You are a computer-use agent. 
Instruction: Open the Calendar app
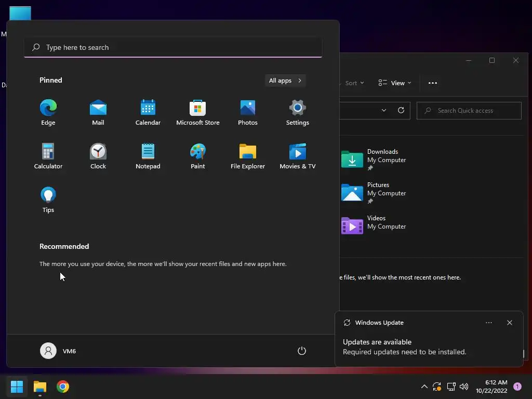148,113
